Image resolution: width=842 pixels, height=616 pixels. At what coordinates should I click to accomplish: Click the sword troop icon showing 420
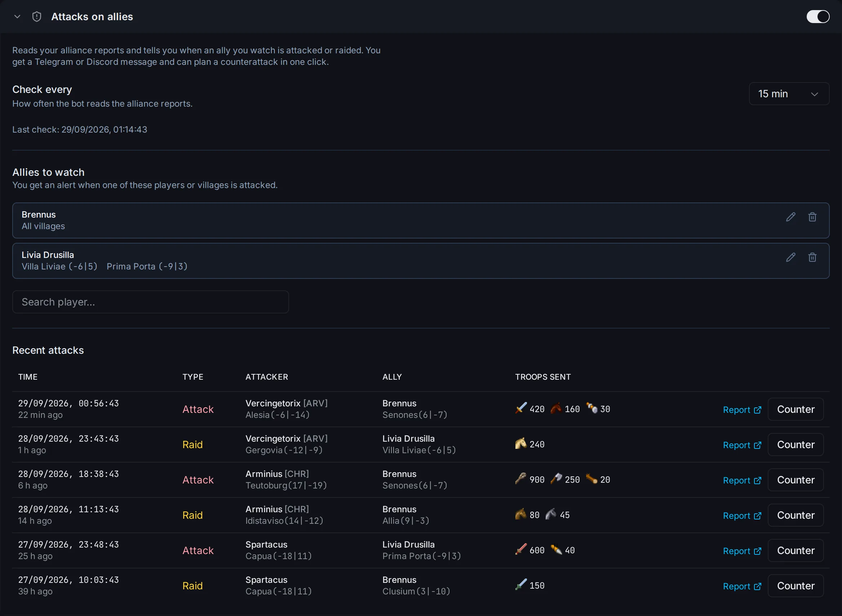(x=521, y=408)
